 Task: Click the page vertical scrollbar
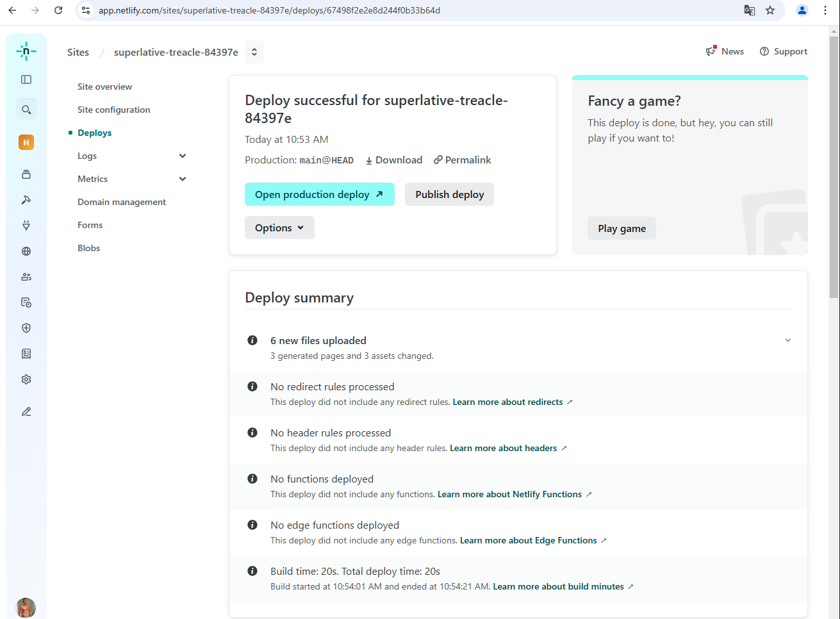tap(834, 167)
